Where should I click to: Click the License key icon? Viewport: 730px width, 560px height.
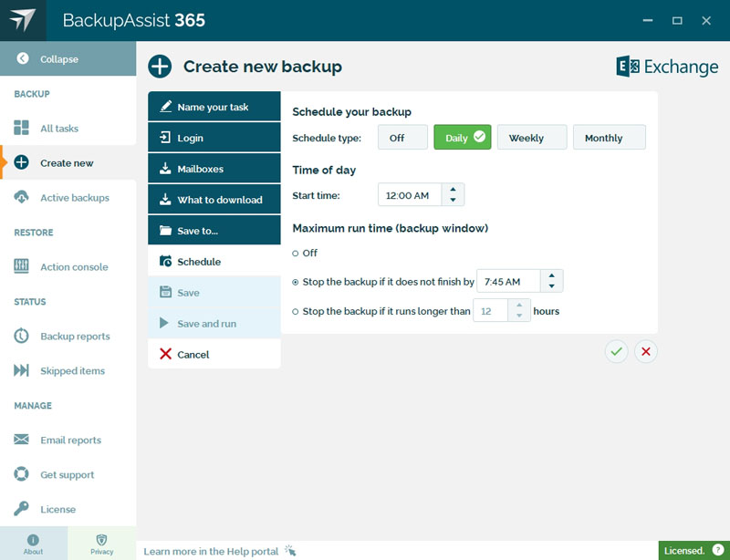pos(21,508)
